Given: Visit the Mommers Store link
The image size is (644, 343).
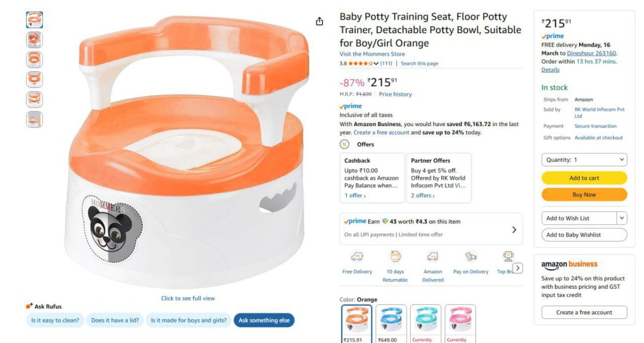Looking at the screenshot, I should coord(372,54).
